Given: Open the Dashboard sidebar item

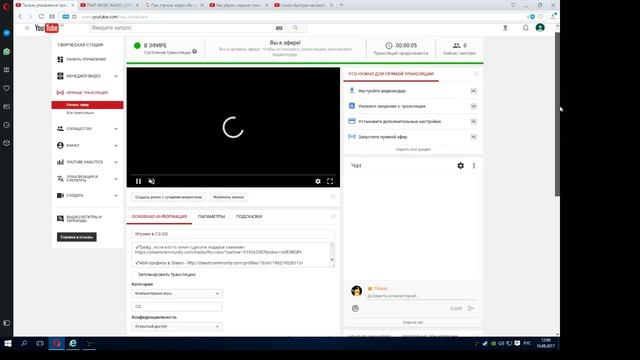Looking at the screenshot, I should (86, 60).
